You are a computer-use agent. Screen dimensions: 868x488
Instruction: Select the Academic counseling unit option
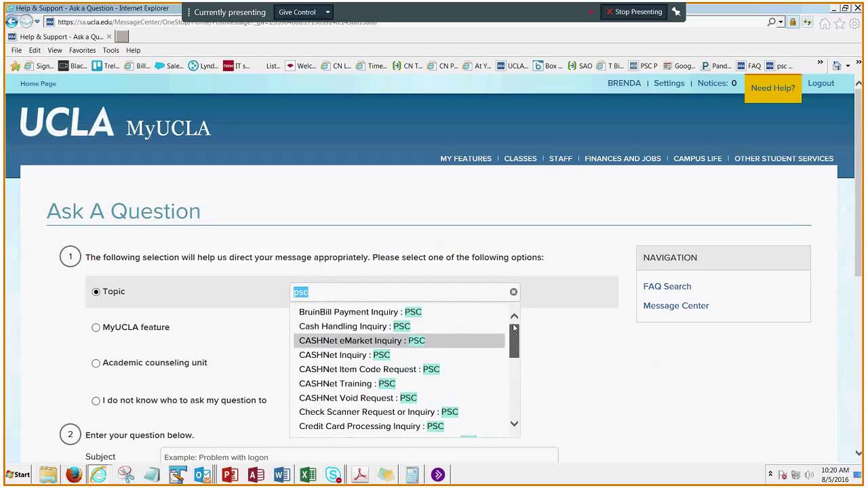click(96, 363)
